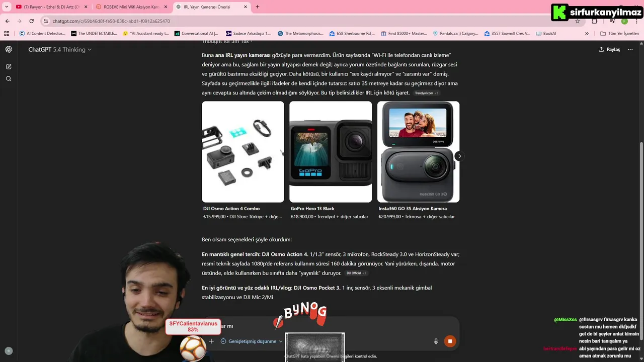The height and width of the screenshot is (362, 644).
Task: Close the ROBEVE Mini Wifi Aksiyon tab
Action: coord(166,7)
